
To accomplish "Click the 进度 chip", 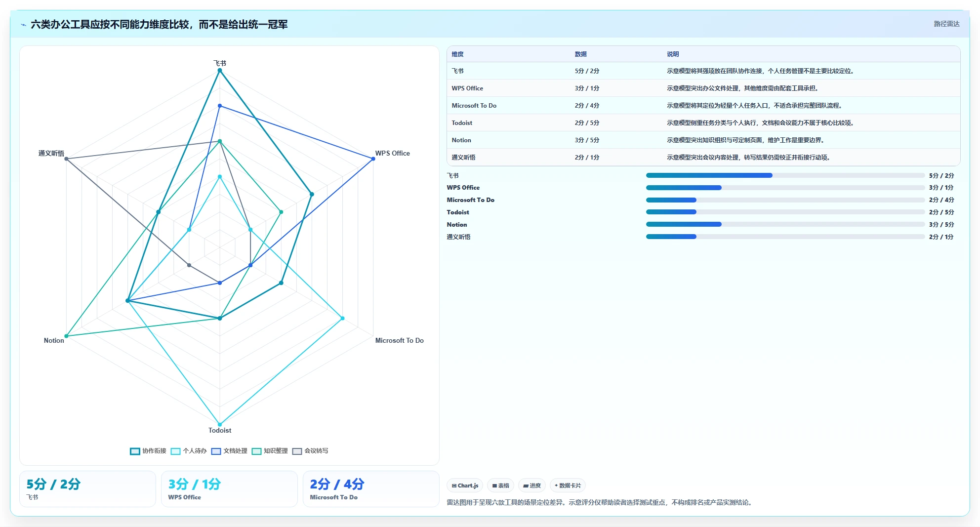I will (x=532, y=486).
